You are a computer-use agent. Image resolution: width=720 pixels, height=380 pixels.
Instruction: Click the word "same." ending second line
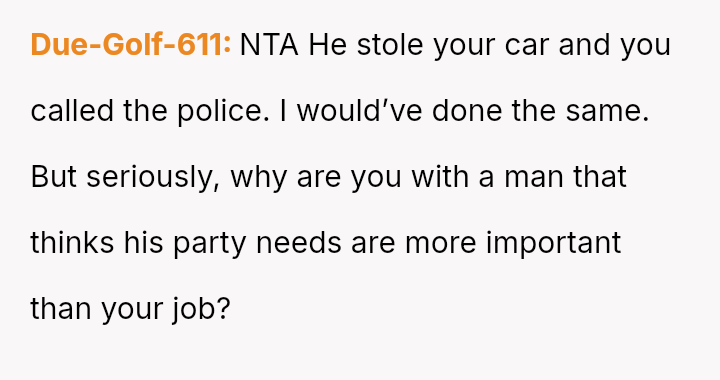[607, 111]
